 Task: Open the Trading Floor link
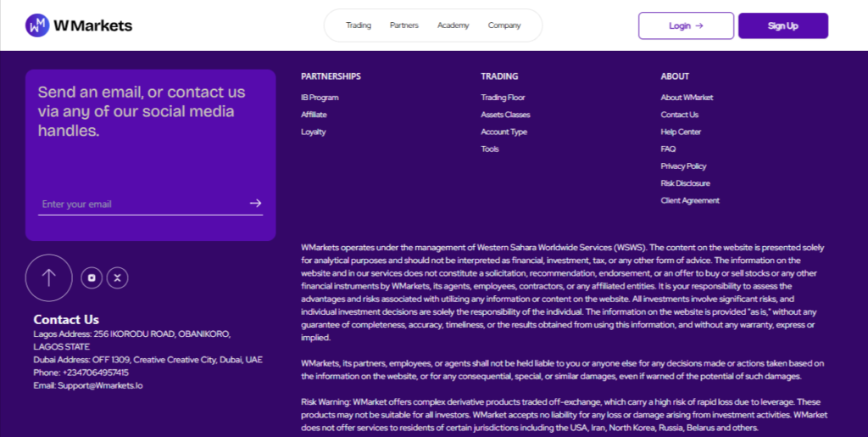point(503,98)
